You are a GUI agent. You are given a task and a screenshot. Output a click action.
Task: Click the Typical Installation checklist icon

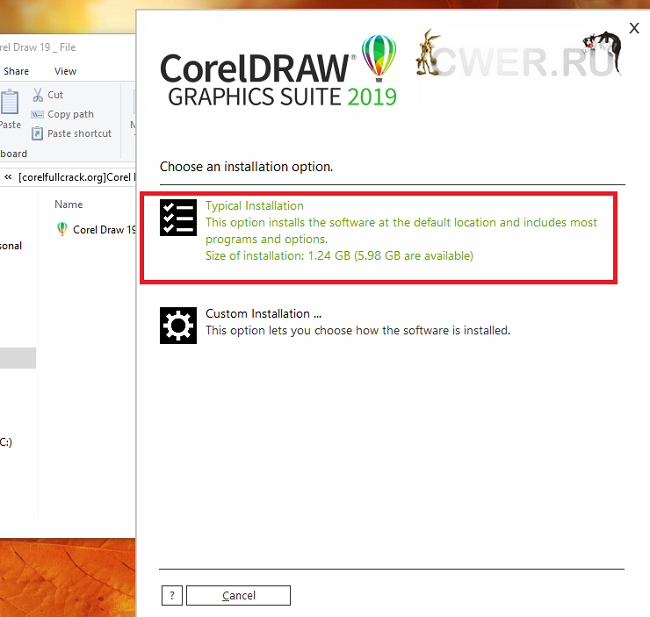pos(178,217)
